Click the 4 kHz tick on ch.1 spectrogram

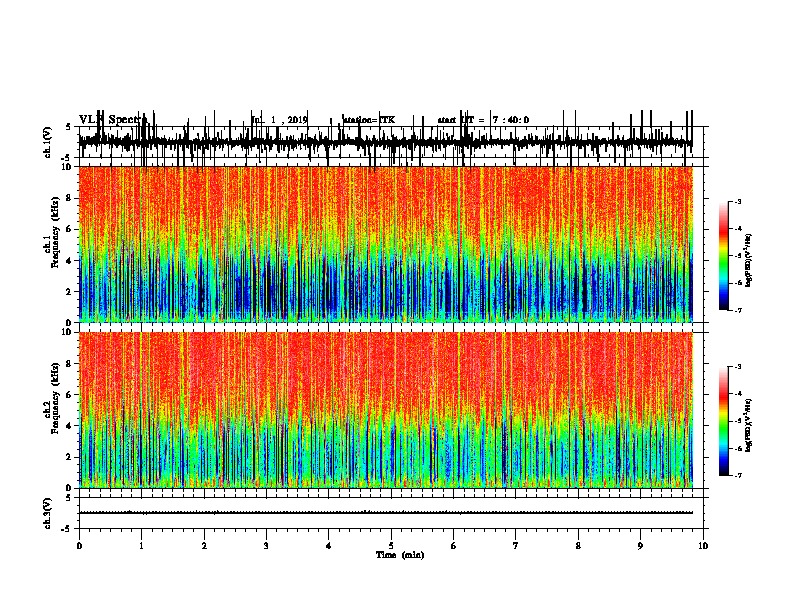click(70, 261)
